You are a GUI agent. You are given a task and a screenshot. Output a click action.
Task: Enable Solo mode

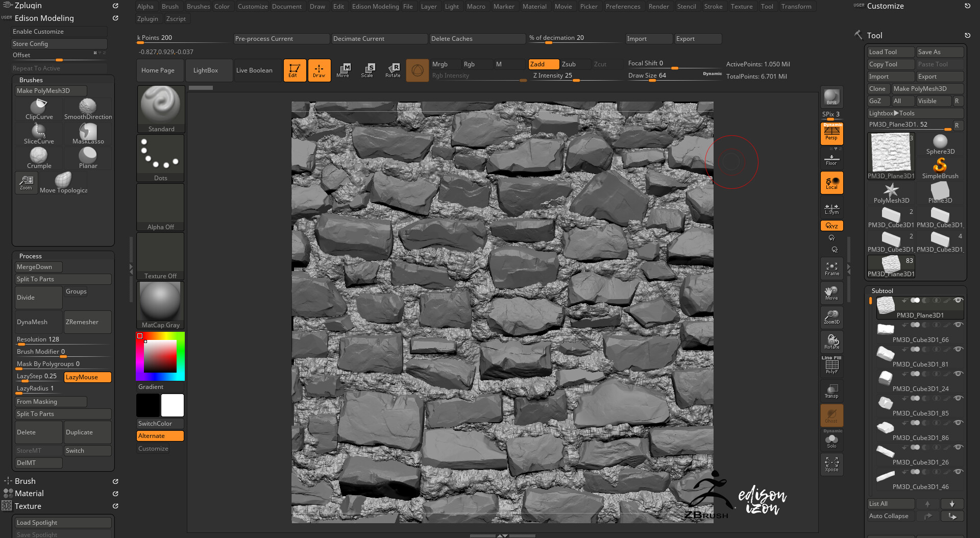coord(831,440)
